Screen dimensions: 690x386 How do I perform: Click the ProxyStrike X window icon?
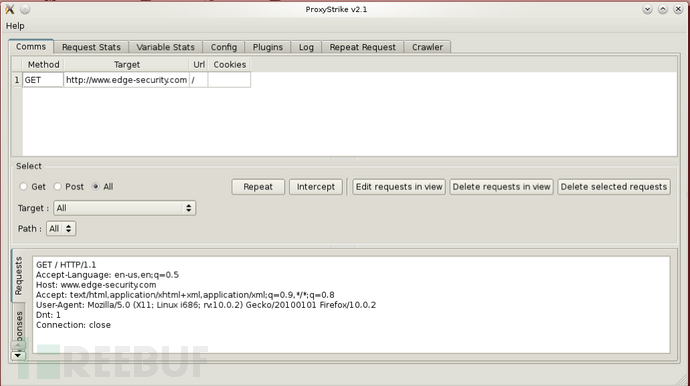click(10, 9)
